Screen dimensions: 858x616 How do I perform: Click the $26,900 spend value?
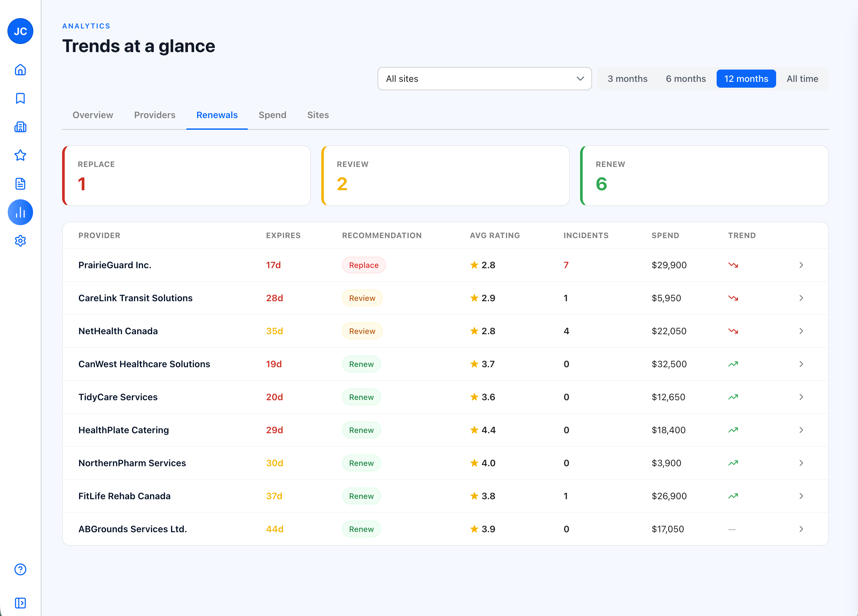point(669,496)
